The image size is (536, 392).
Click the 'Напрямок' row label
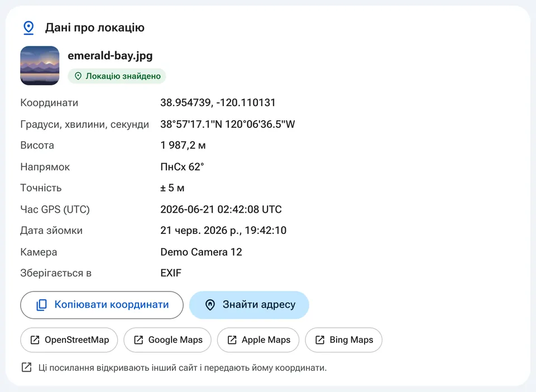point(45,167)
